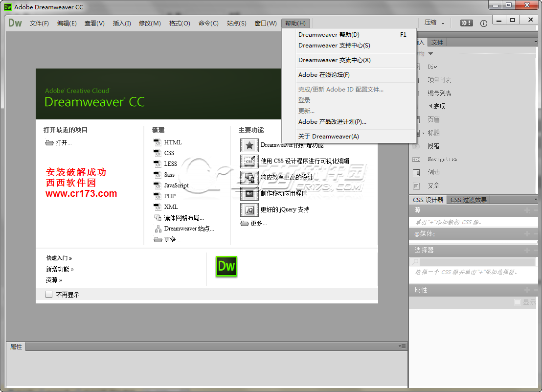The image size is (542, 392).
Task: Click the search magnifier in 选择器 section
Action: click(415, 262)
